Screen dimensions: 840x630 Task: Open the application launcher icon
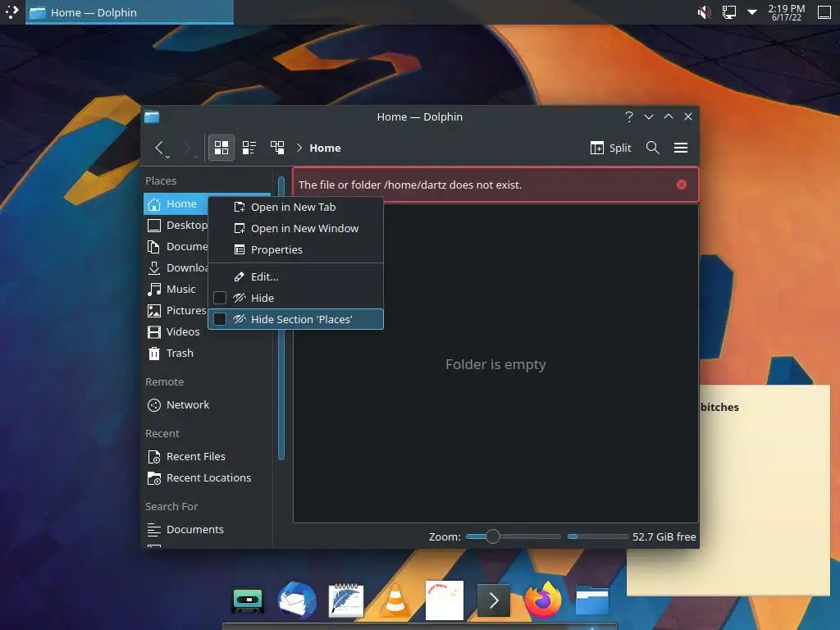point(11,11)
